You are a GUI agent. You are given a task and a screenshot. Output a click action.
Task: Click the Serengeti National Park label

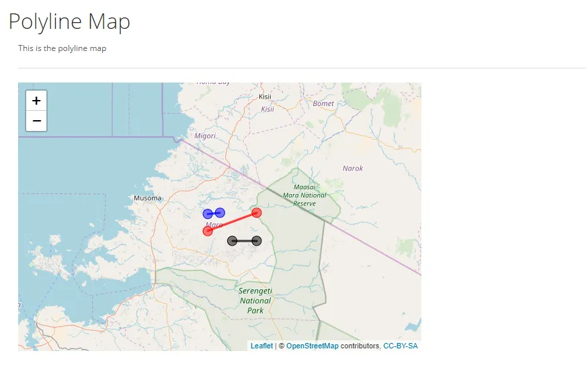(x=255, y=301)
